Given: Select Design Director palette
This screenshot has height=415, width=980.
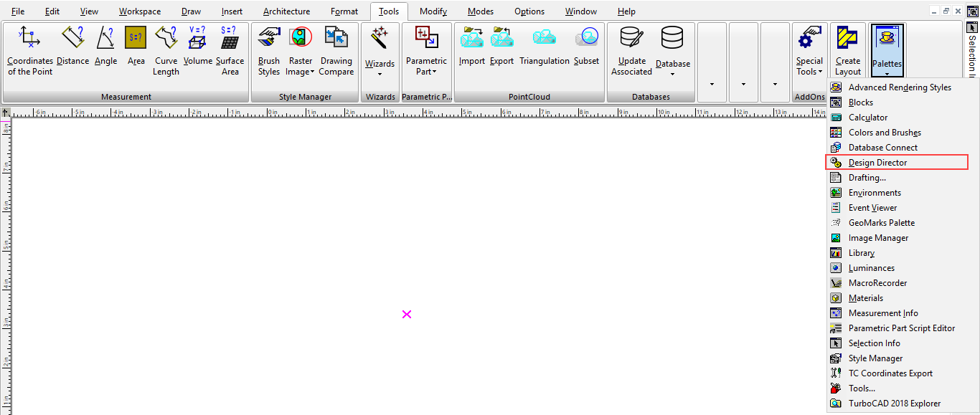Looking at the screenshot, I should 897,163.
